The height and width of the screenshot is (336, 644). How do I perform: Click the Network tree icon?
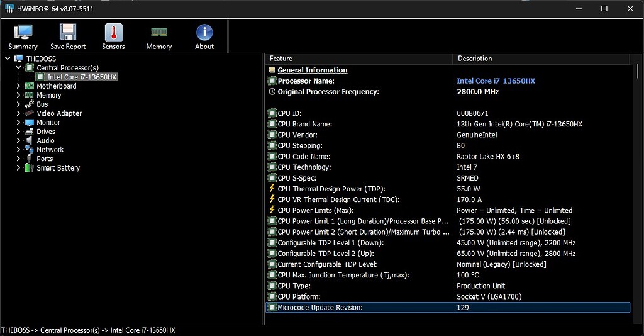point(29,150)
